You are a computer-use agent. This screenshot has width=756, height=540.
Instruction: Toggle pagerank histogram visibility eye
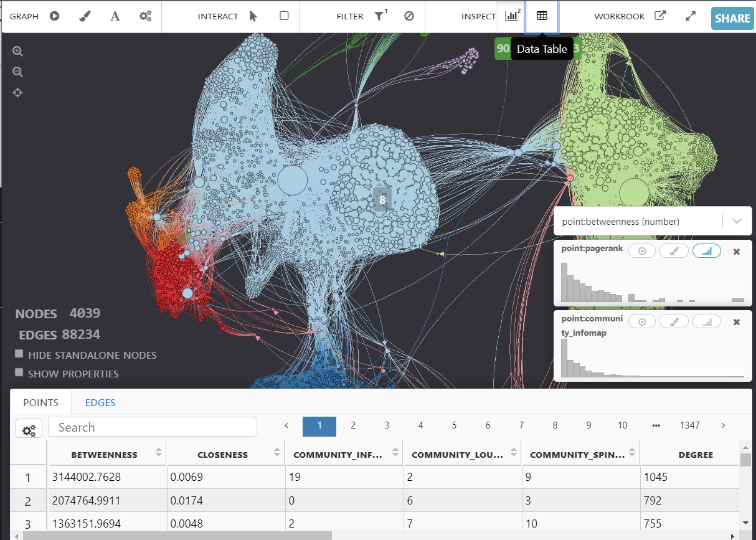[642, 251]
